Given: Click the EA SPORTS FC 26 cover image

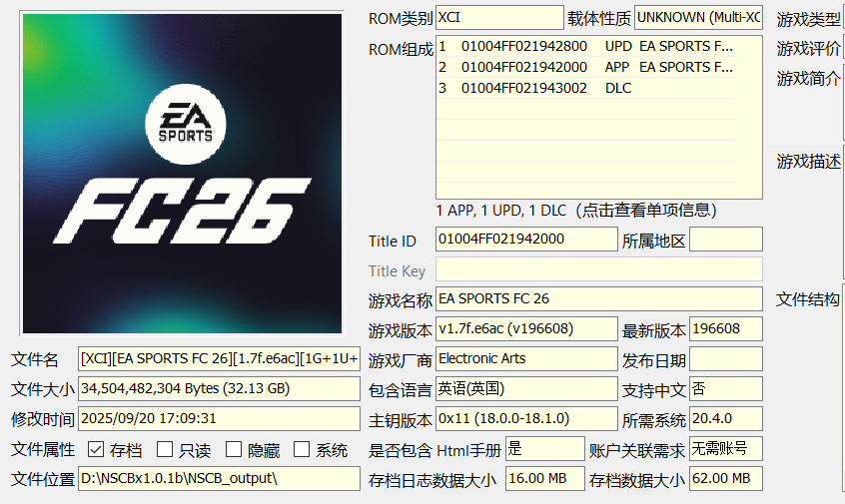Looking at the screenshot, I should coord(182,174).
